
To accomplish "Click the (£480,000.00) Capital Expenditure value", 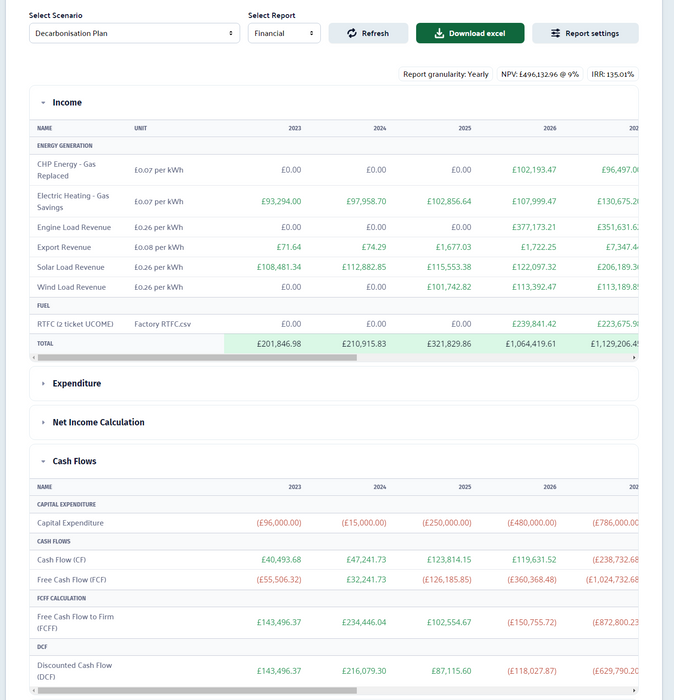I will tap(532, 523).
